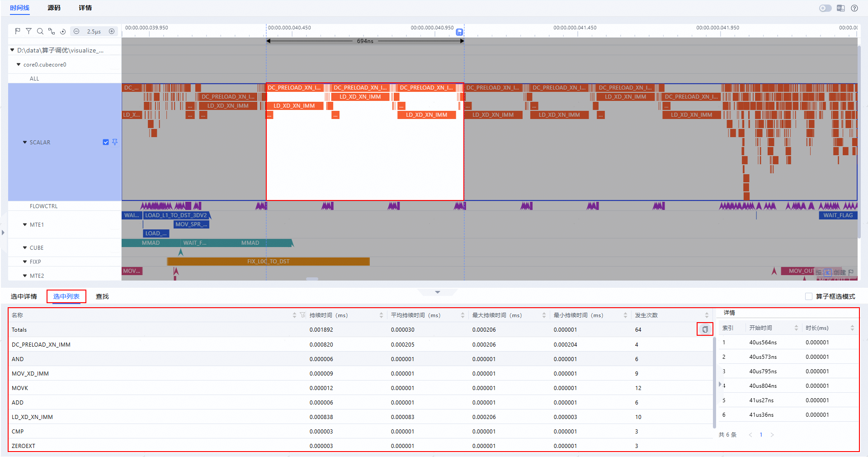Toggle the light/dark theme switch
Screen dimensions: 868x457
[x=825, y=8]
